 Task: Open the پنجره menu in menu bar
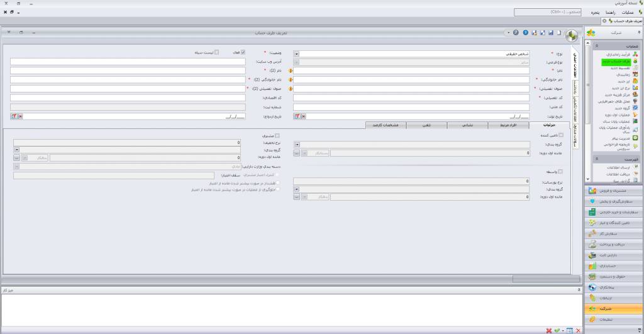[x=595, y=13]
